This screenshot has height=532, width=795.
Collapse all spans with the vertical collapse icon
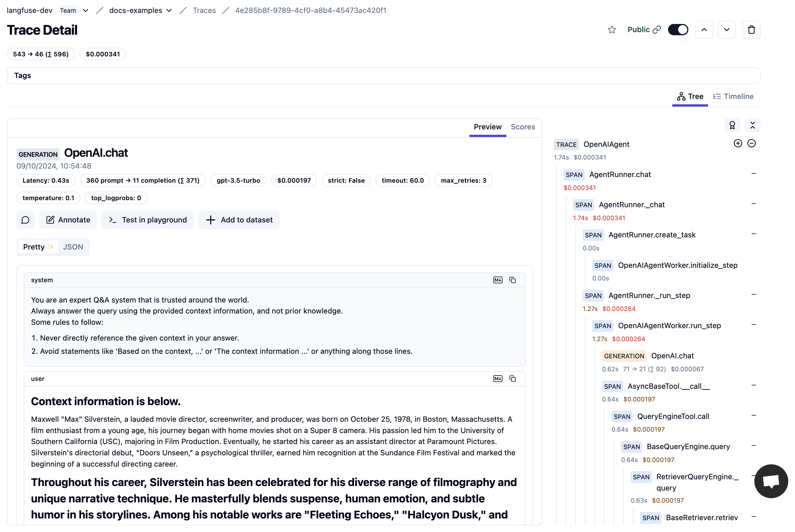point(753,125)
